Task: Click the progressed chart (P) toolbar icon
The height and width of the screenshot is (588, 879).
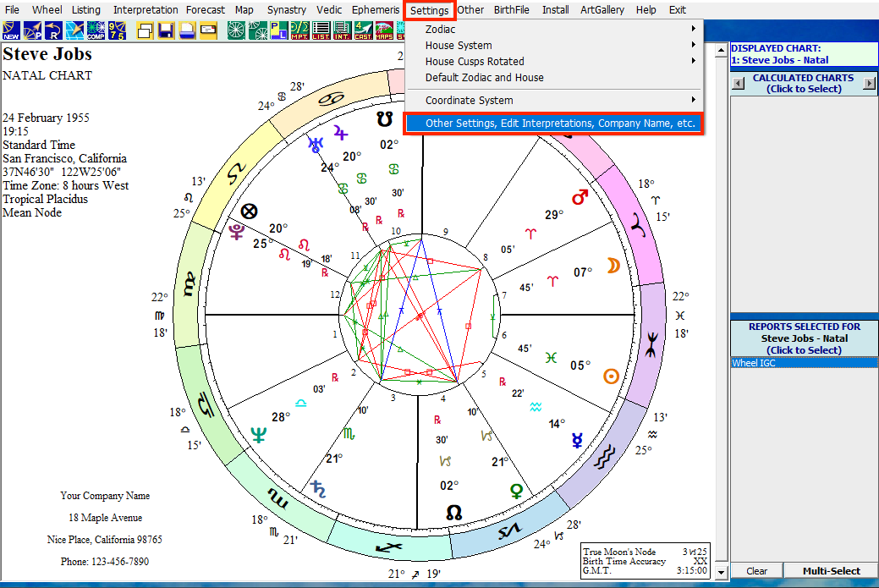Action: [x=32, y=30]
